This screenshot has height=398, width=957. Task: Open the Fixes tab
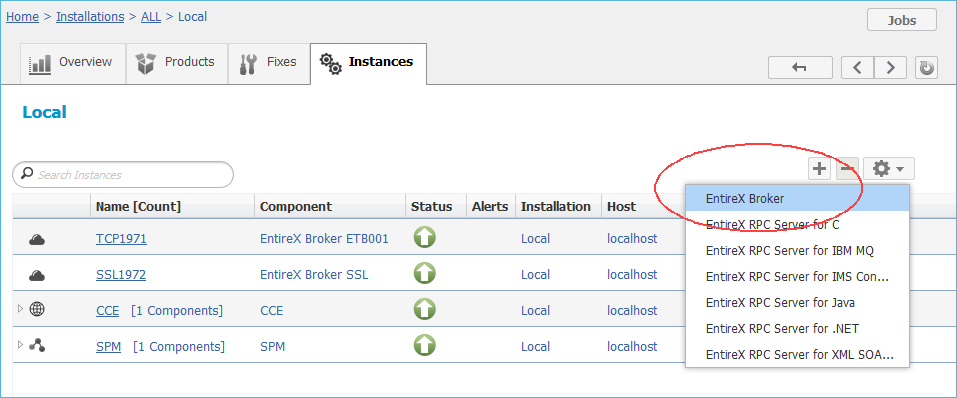coord(269,63)
